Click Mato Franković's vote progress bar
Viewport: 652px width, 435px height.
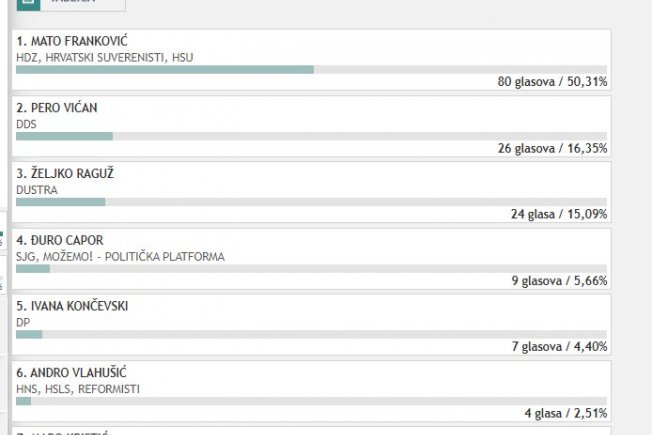point(311,69)
